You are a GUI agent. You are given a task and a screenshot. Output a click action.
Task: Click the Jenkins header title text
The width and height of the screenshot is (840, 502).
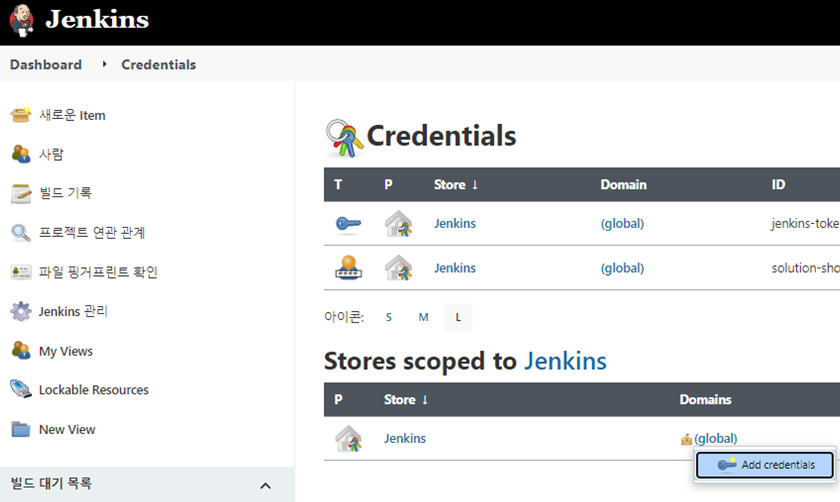[x=97, y=19]
